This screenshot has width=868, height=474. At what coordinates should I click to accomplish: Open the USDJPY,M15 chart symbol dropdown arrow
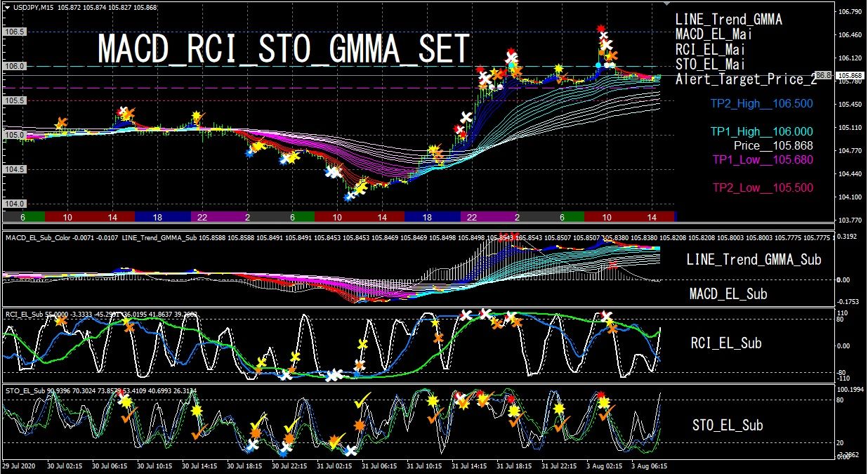[7, 7]
